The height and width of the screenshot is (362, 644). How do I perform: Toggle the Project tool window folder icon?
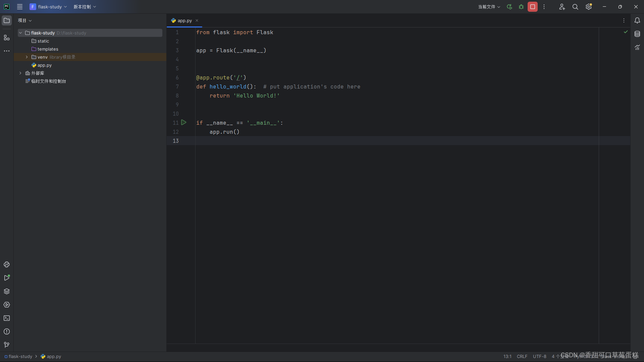(7, 20)
